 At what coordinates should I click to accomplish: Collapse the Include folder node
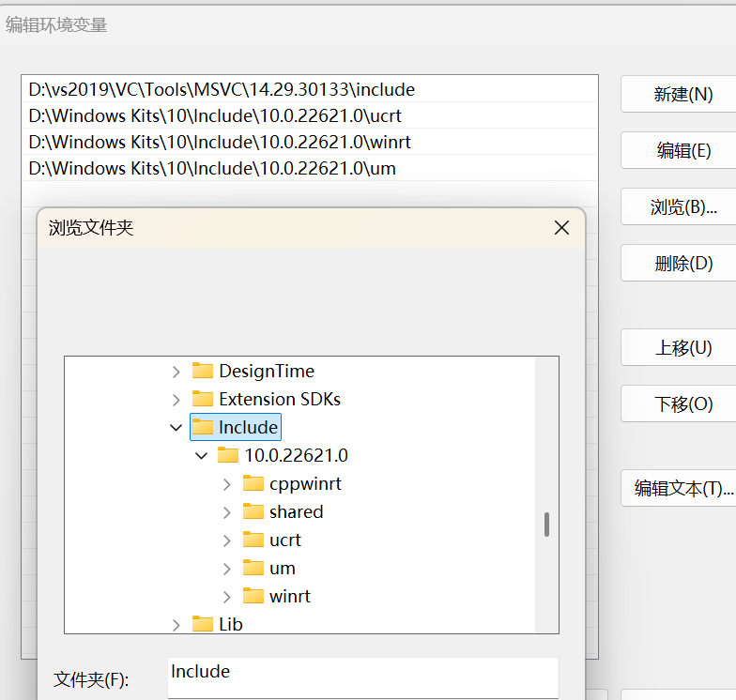(x=176, y=428)
